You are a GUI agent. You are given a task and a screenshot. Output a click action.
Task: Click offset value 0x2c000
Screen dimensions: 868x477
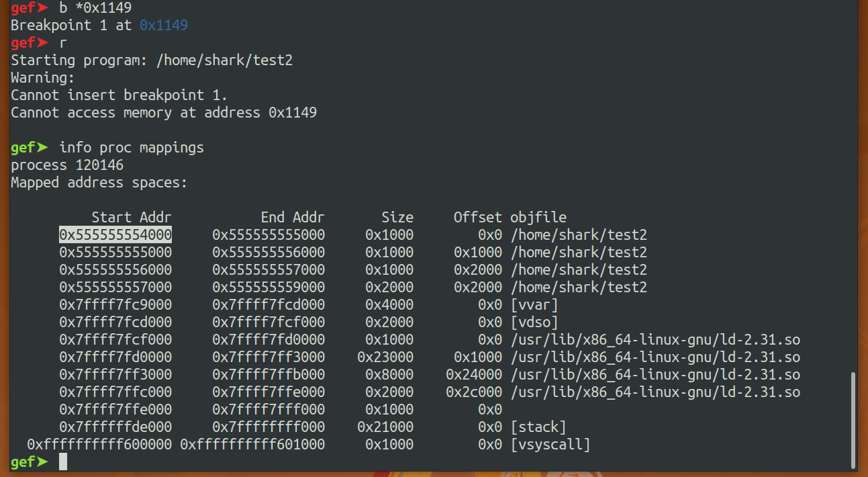(474, 392)
